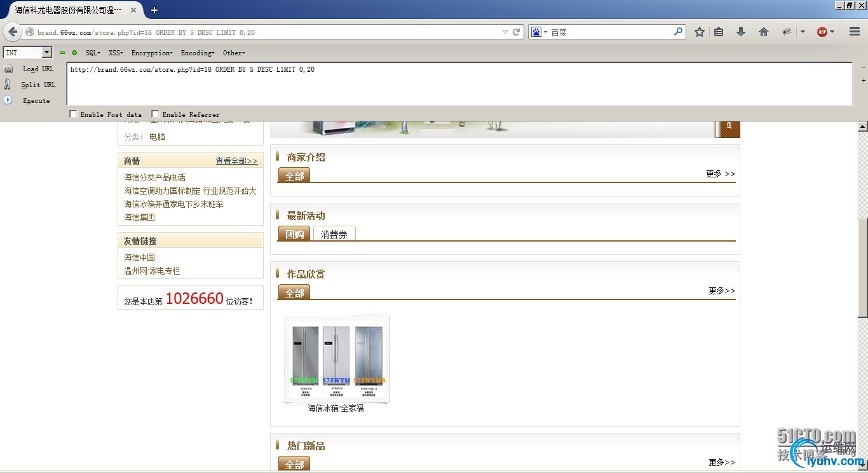Viewport: 868px width, 473px height.
Task: Open the Encoding dropdown menu
Action: (198, 53)
